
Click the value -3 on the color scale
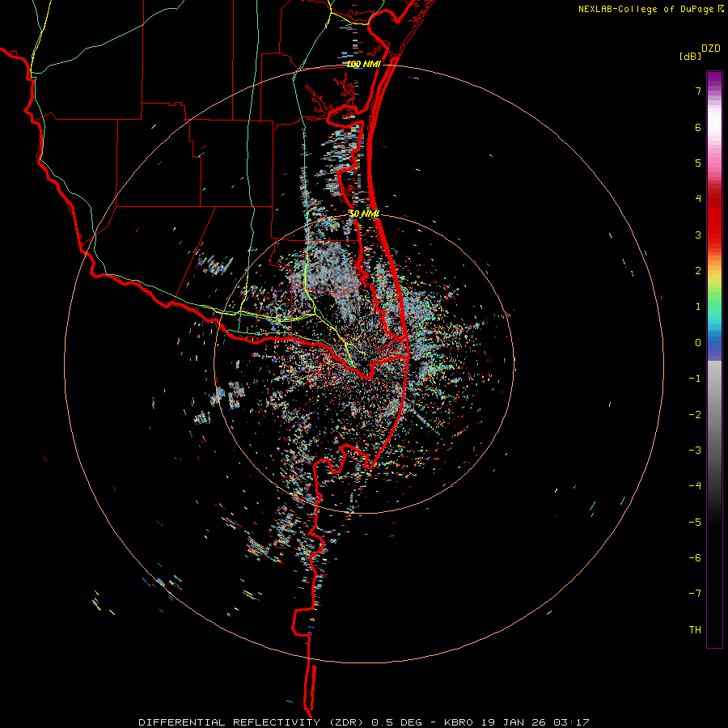[695, 451]
